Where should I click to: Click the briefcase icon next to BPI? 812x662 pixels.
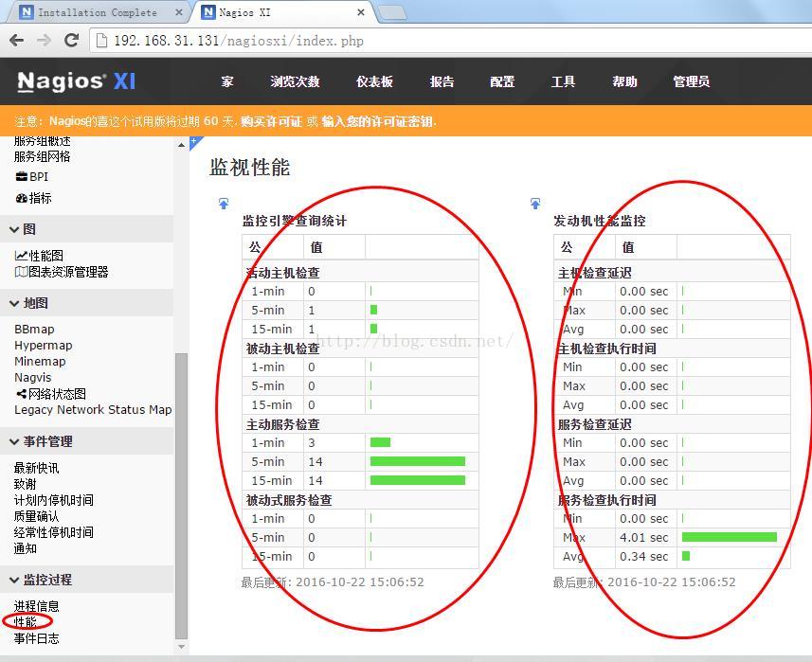[21, 176]
